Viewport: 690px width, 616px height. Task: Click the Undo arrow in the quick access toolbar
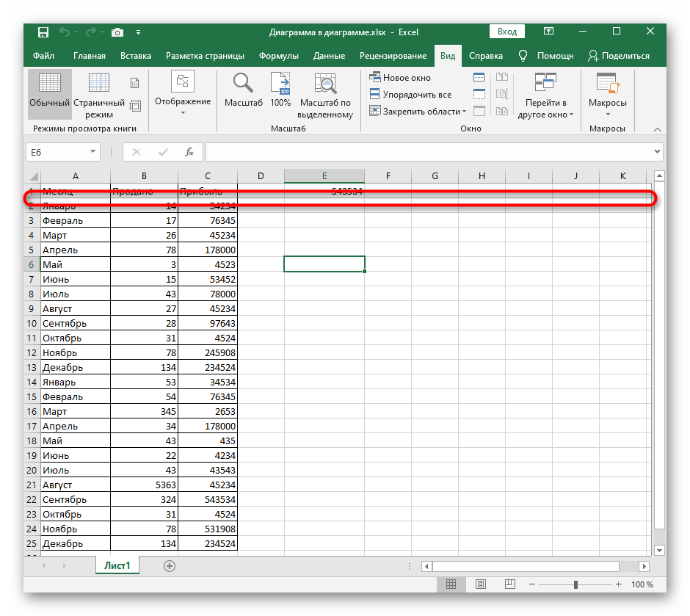tap(65, 32)
